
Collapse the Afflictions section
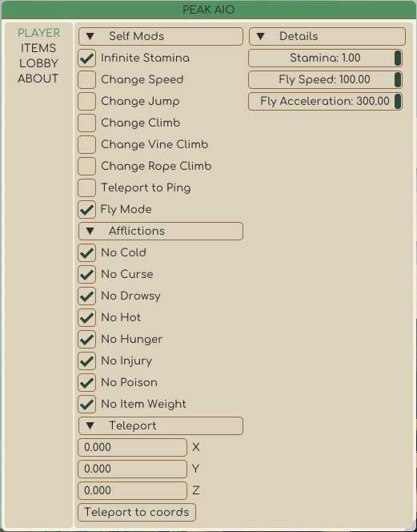pyautogui.click(x=161, y=231)
